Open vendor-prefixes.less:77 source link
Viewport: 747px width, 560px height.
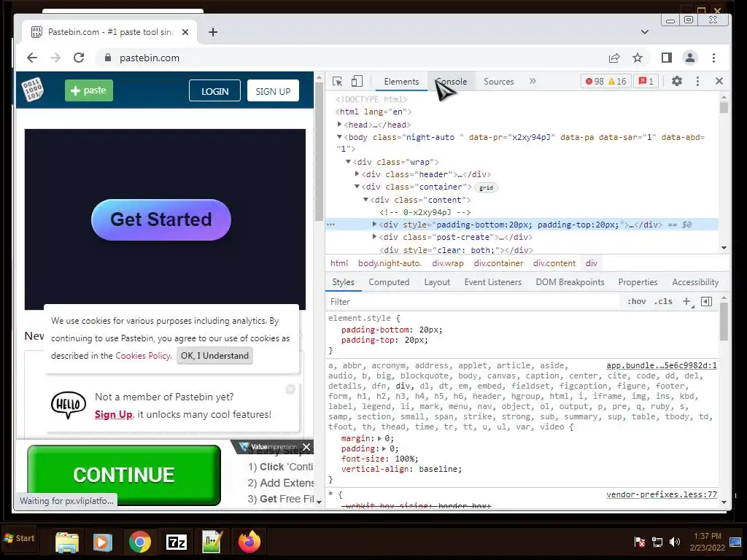point(661,495)
